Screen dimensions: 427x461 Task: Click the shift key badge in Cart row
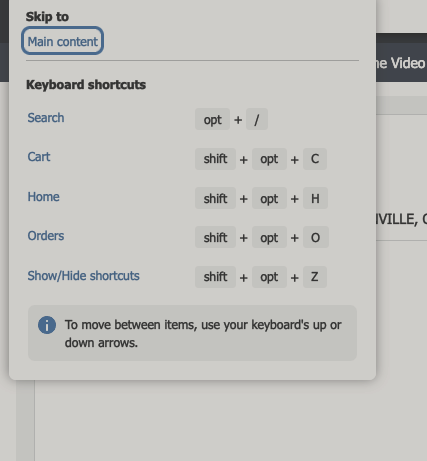(215, 159)
